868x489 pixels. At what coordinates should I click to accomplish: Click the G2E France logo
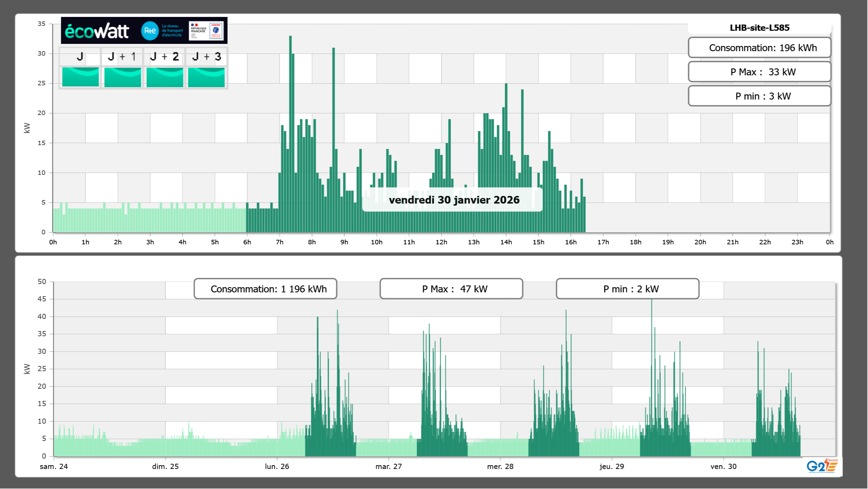822,466
